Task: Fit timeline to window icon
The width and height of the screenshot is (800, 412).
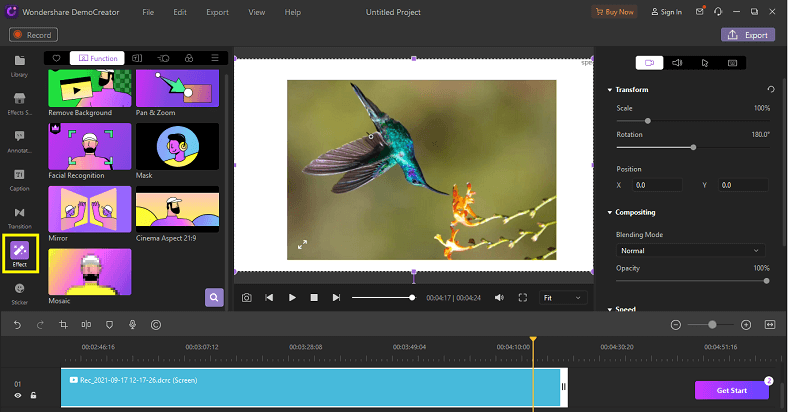Action: coord(770,325)
